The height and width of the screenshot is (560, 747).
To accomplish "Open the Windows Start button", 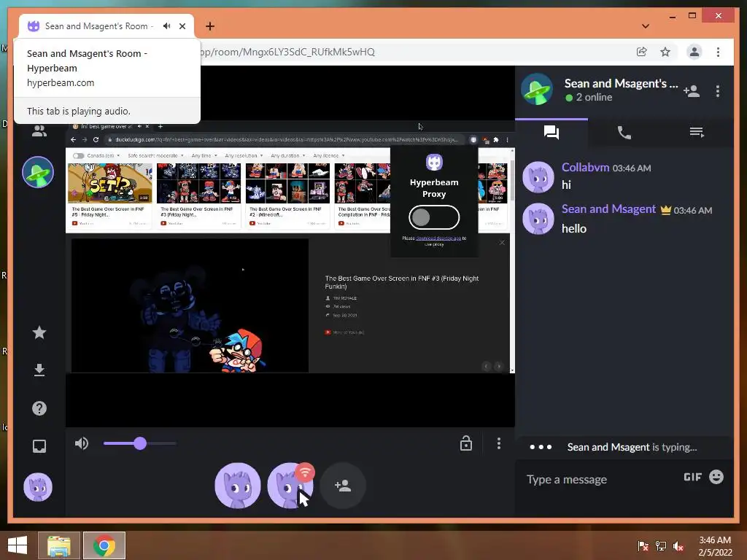I will 18,545.
